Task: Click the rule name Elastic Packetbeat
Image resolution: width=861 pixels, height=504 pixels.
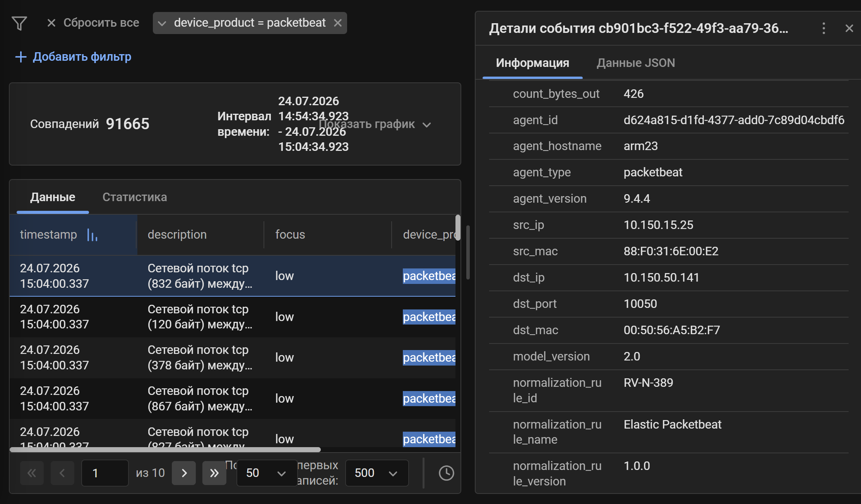Action: click(x=672, y=424)
